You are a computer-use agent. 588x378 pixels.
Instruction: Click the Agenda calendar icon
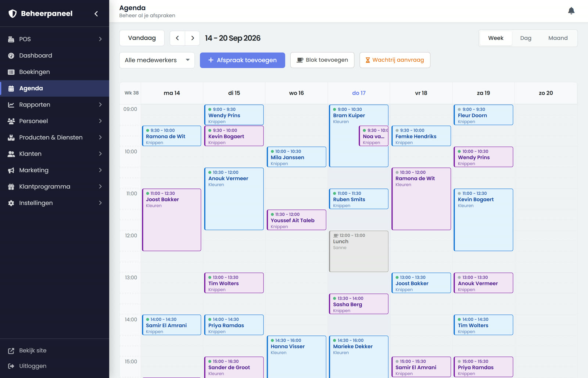[x=11, y=89]
